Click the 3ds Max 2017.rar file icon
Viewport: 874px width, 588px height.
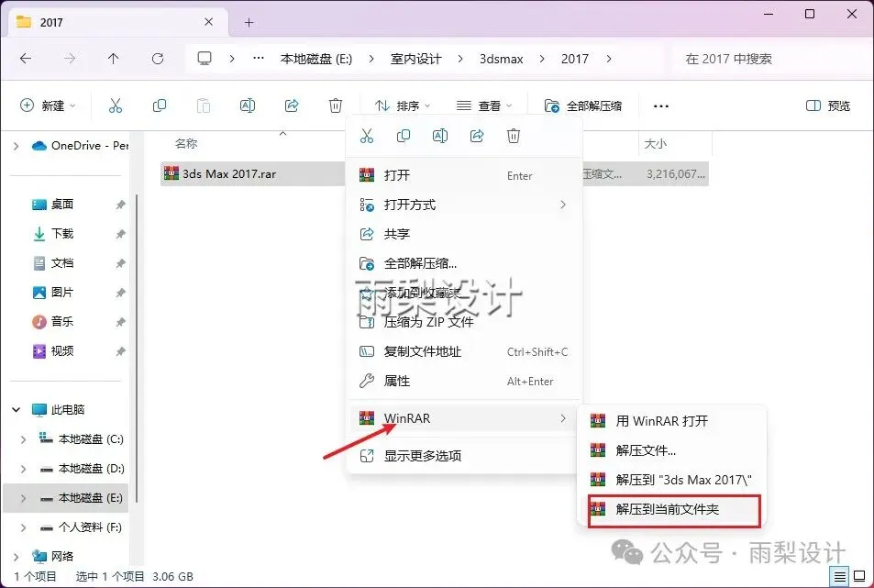pyautogui.click(x=171, y=173)
